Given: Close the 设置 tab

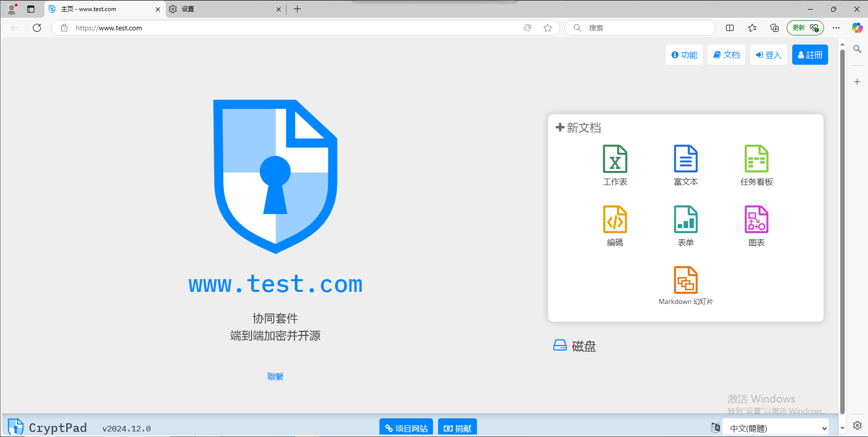Looking at the screenshot, I should pyautogui.click(x=278, y=9).
